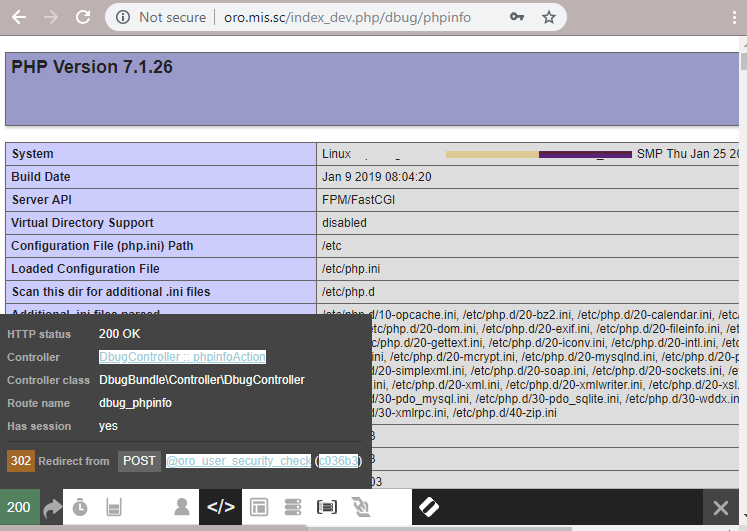
Task: Open the c036b3 profiler token link
Action: (338, 461)
